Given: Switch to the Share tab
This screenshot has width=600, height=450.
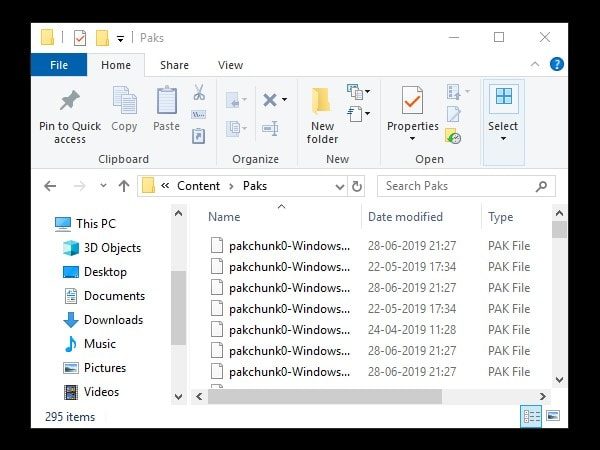Looking at the screenshot, I should pos(174,65).
